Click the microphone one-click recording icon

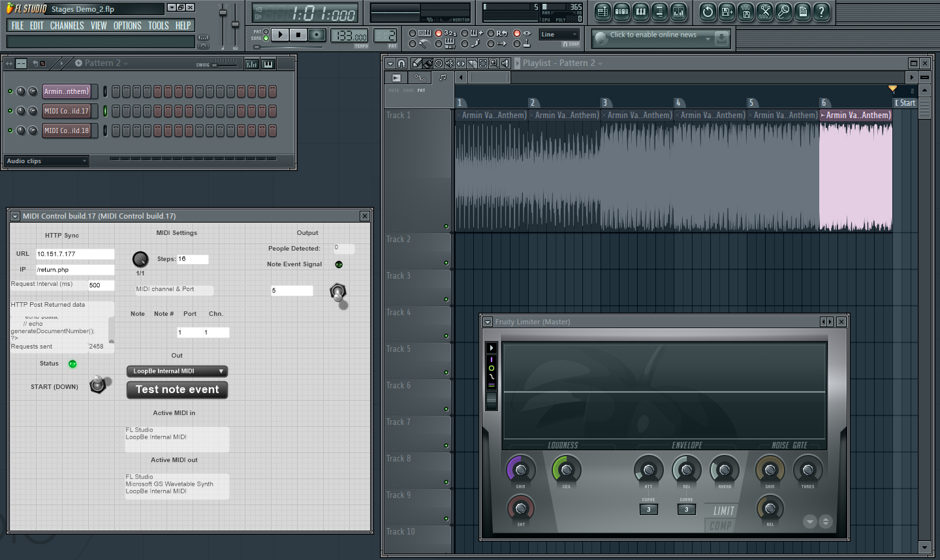pos(783,11)
